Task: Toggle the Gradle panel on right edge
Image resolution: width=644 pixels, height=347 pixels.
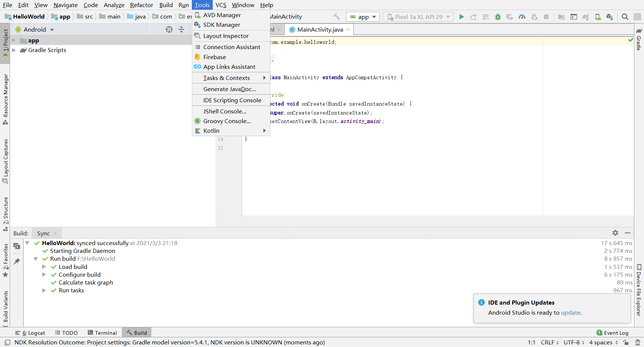Action: click(639, 39)
